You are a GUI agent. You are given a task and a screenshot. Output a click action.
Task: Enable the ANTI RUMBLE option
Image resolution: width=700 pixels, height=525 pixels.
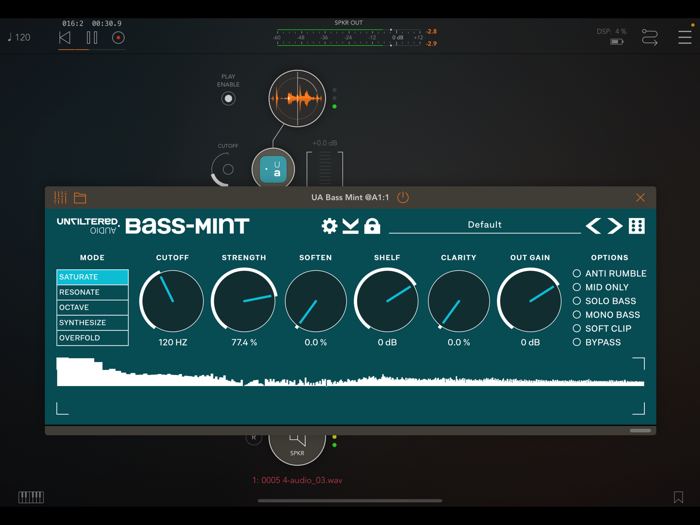coord(609,273)
